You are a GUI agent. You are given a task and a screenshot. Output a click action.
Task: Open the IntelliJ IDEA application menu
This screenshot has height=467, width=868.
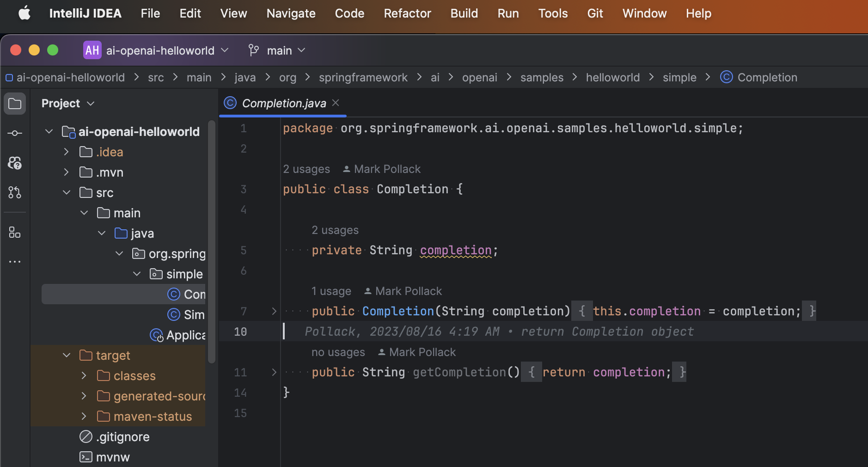pyautogui.click(x=86, y=13)
